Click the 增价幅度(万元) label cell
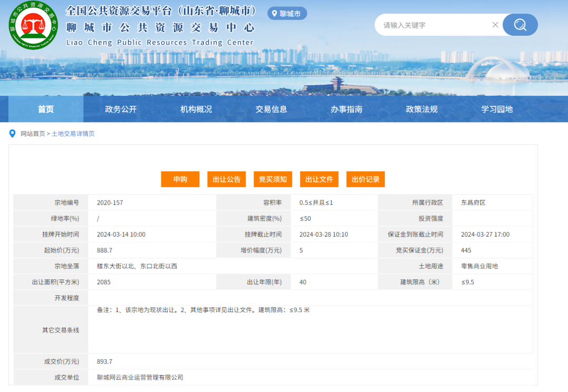Viewport: 568px width, 392px height. 253,250
